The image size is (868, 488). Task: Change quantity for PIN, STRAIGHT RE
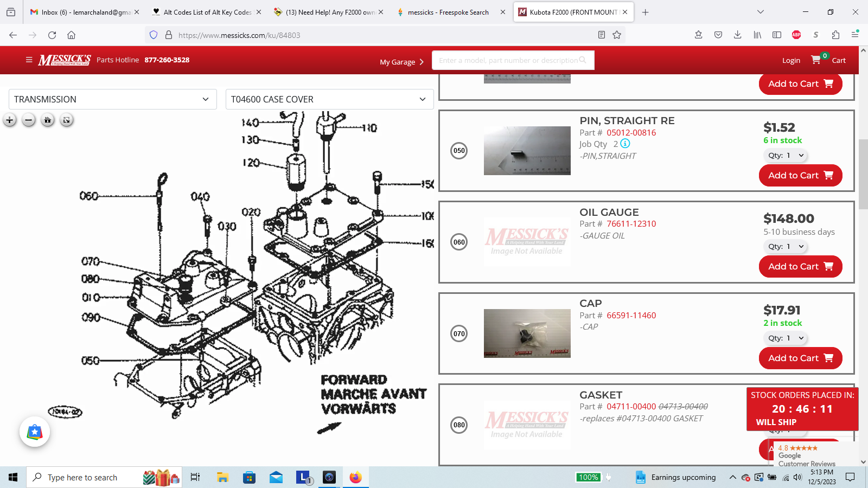point(786,155)
